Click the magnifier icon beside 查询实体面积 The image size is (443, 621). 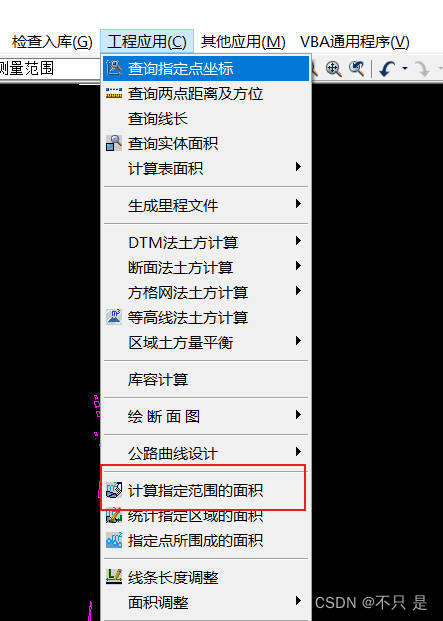(x=114, y=143)
